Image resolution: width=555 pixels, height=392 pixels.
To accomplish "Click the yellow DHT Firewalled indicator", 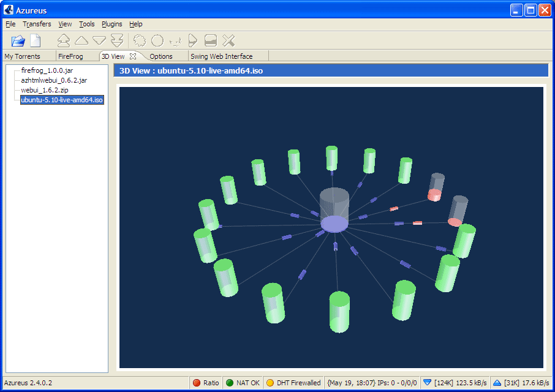I will [293, 383].
